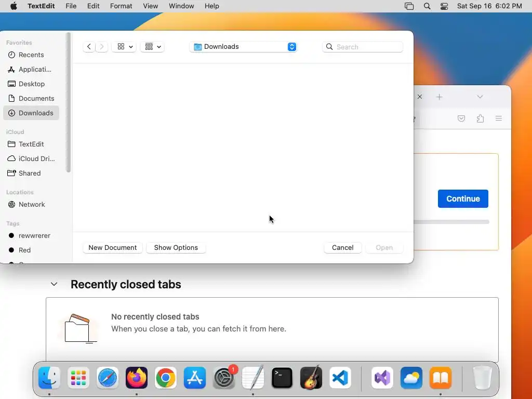Click the dialog sidebar scrollbar
The width and height of the screenshot is (532, 399).
69,102
